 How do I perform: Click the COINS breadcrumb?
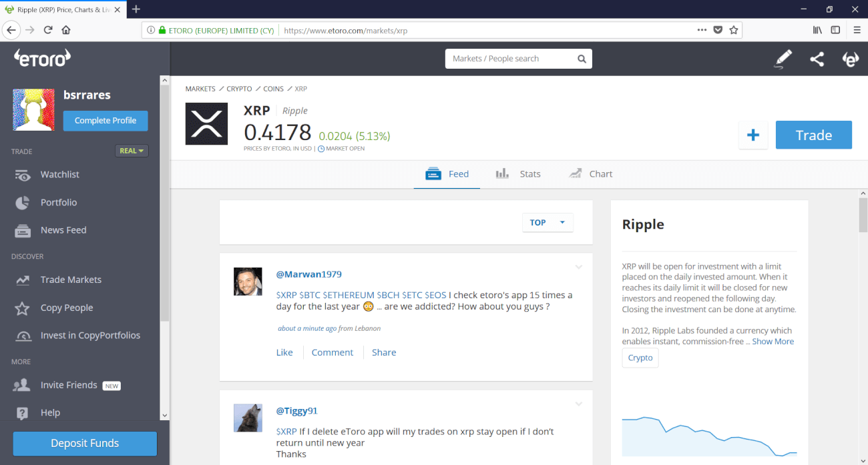[x=273, y=89]
